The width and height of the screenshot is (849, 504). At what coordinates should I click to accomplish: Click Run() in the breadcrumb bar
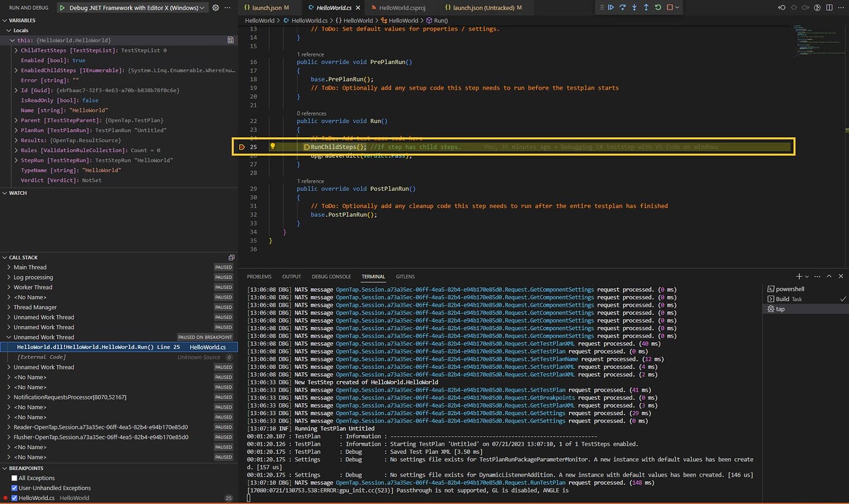pyautogui.click(x=442, y=20)
